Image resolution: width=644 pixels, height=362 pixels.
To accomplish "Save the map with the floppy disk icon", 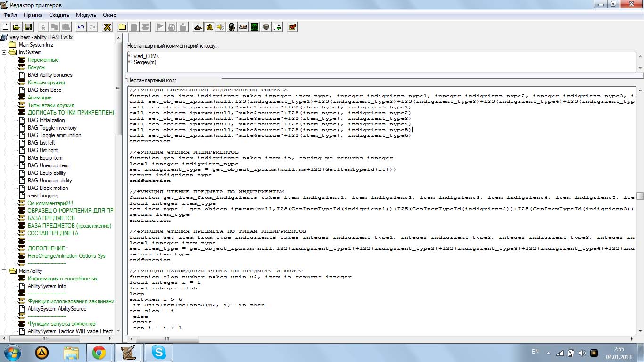I will point(28,27).
